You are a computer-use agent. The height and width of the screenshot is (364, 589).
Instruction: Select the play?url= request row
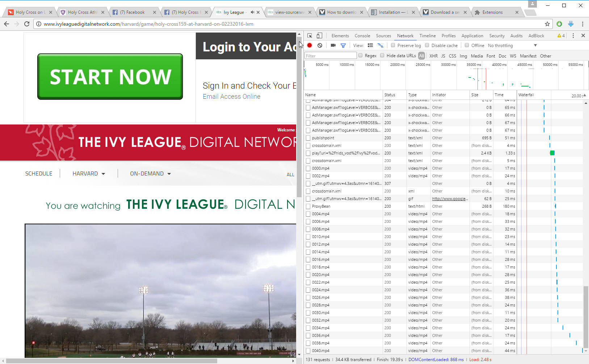[x=443, y=153]
